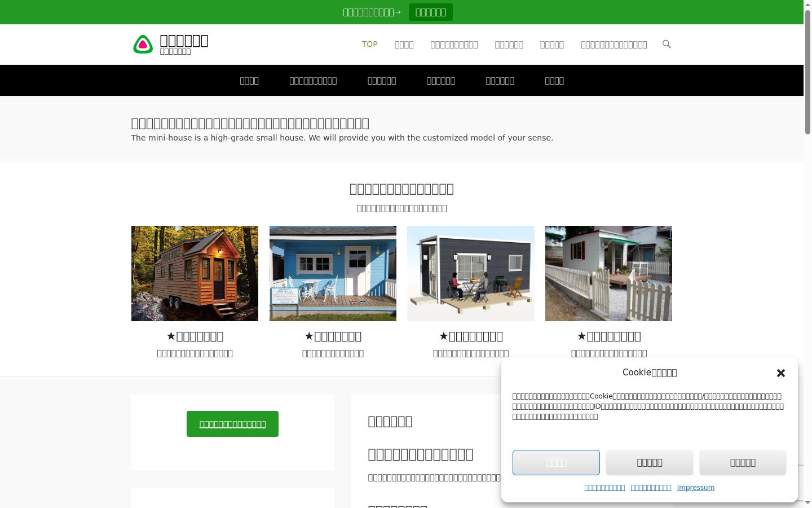Click the last item in the black navigation bar
812x508 pixels.
554,81
